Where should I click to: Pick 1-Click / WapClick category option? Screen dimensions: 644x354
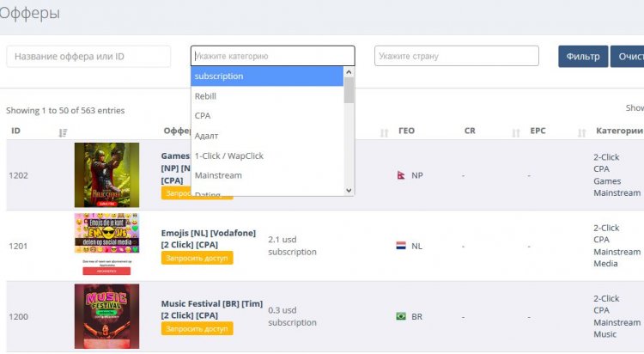tap(267, 156)
